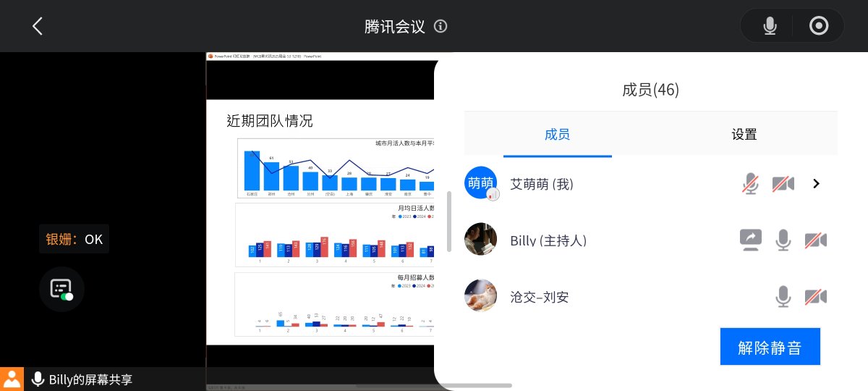Screen dimensions: 868x391
Task: Open the chat bubble floating button
Action: pos(61,289)
